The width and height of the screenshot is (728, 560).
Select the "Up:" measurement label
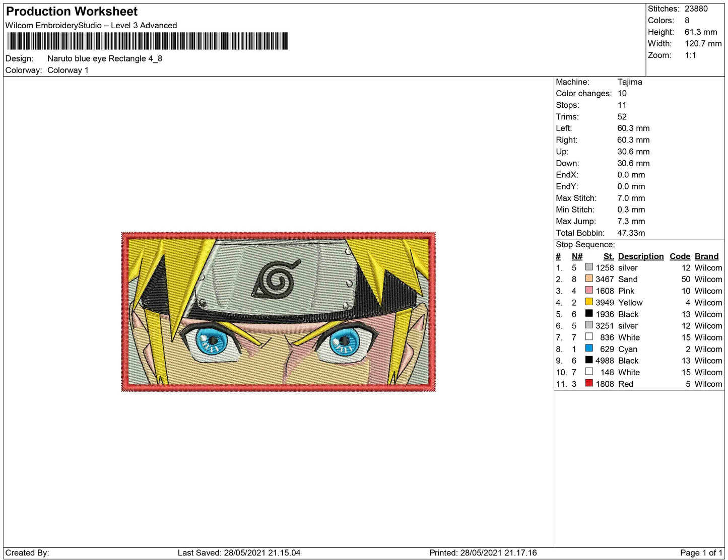tap(562, 152)
